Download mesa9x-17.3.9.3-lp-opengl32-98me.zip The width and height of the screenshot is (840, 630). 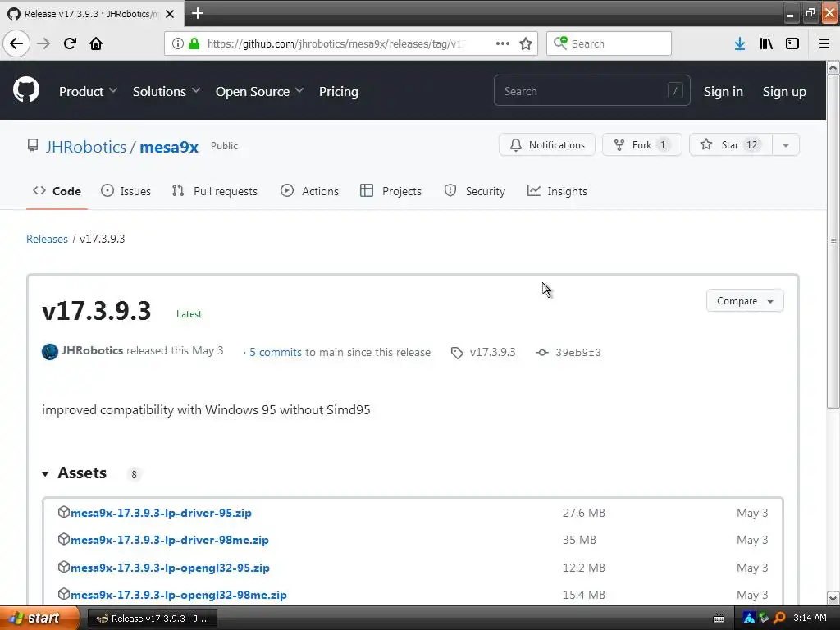(x=178, y=595)
